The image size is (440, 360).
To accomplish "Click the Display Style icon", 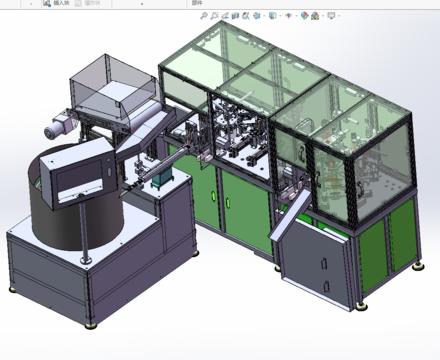I will (x=272, y=15).
